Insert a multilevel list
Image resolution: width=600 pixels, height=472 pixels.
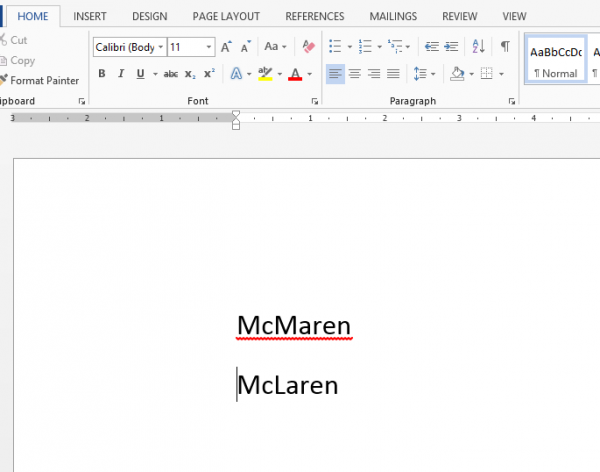[395, 46]
